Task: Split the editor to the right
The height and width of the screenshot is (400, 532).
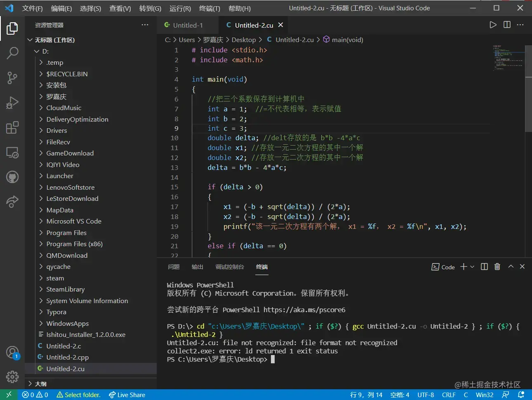Action: click(507, 25)
